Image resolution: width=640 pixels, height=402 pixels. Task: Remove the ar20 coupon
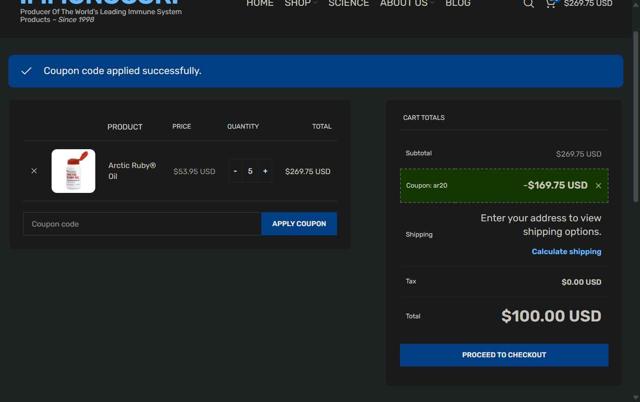coord(598,186)
